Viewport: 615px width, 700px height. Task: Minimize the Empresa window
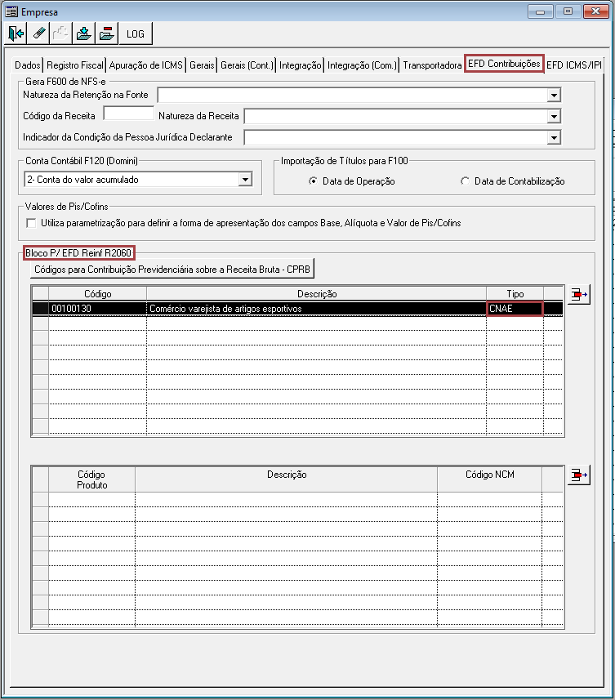(x=540, y=11)
